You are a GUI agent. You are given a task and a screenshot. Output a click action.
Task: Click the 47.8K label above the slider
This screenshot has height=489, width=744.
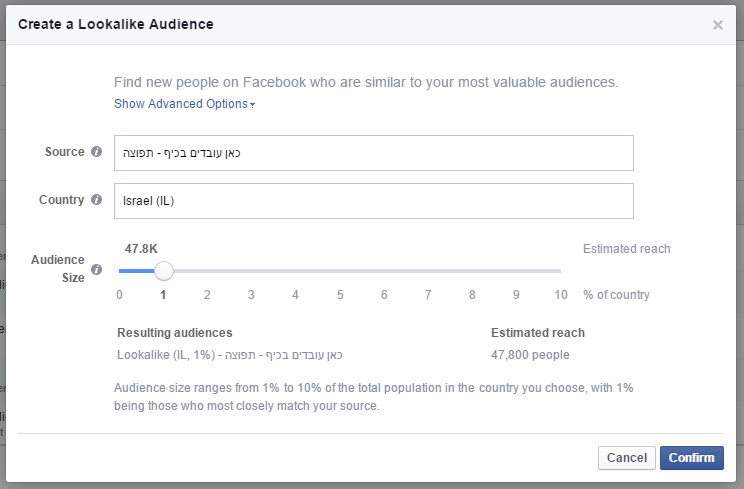coord(142,247)
